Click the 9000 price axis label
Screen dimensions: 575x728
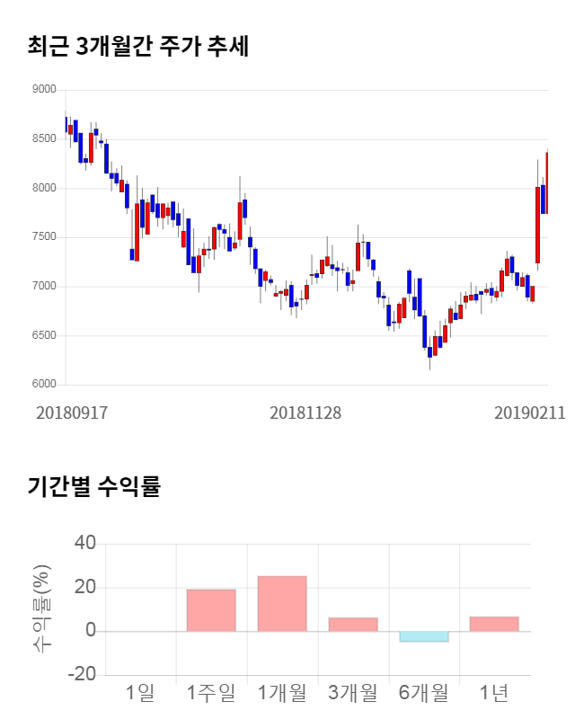click(43, 90)
